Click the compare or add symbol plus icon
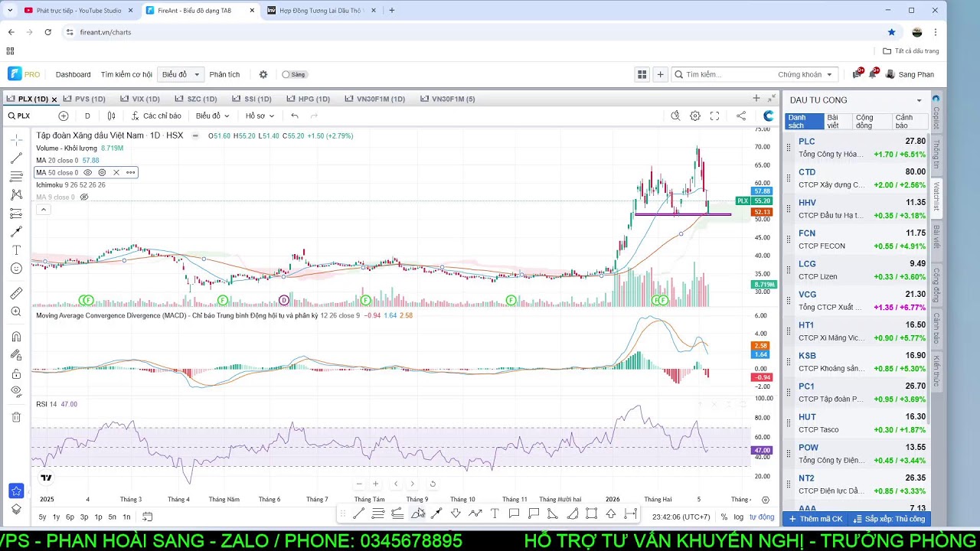This screenshot has height=551, width=980. point(64,116)
